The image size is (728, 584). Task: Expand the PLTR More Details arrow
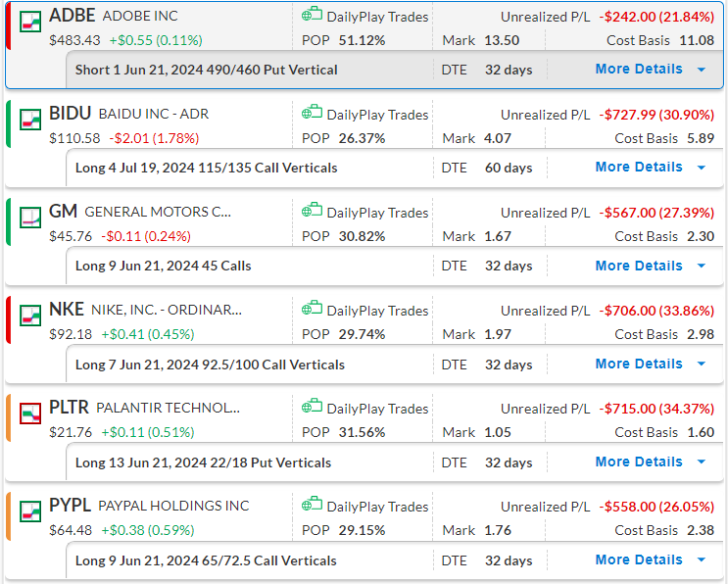click(702, 462)
